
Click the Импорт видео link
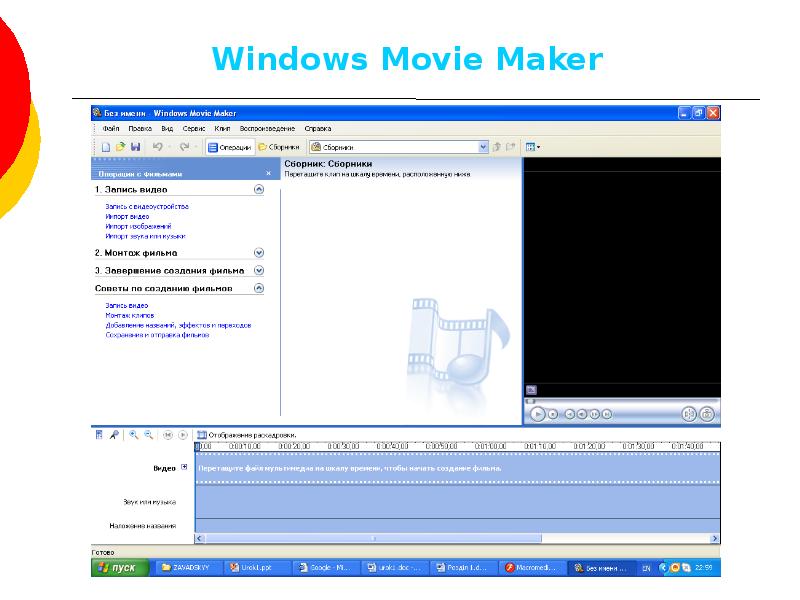pos(127,216)
